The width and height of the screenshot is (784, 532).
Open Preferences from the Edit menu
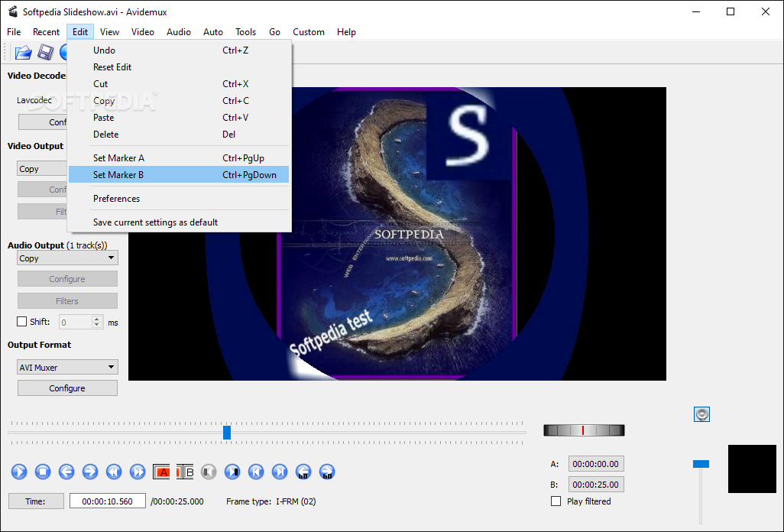(179, 199)
